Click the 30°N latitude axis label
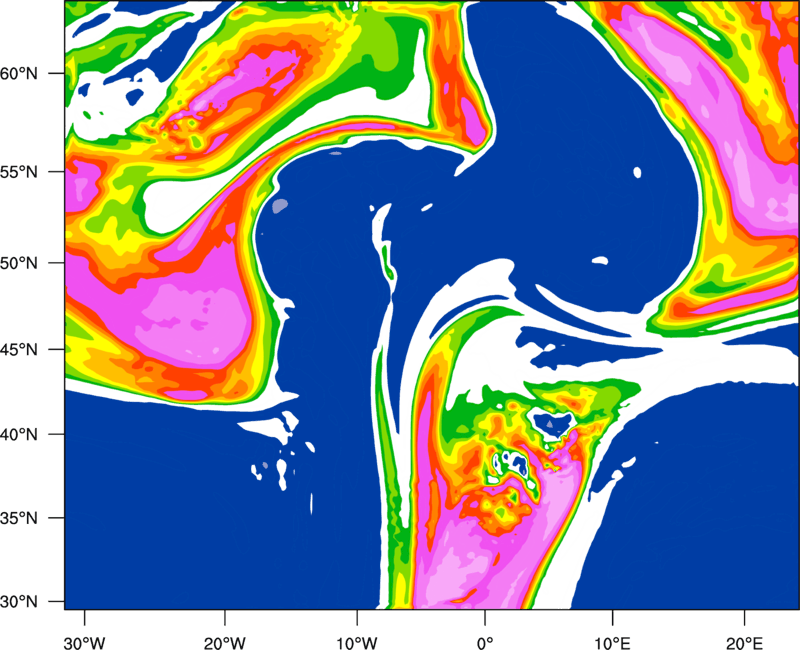 pos(19,602)
